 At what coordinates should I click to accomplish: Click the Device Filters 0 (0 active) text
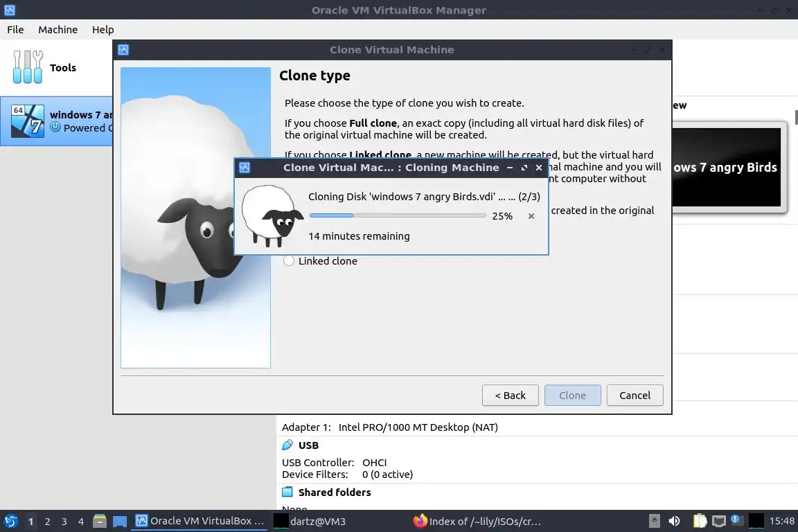(x=347, y=475)
